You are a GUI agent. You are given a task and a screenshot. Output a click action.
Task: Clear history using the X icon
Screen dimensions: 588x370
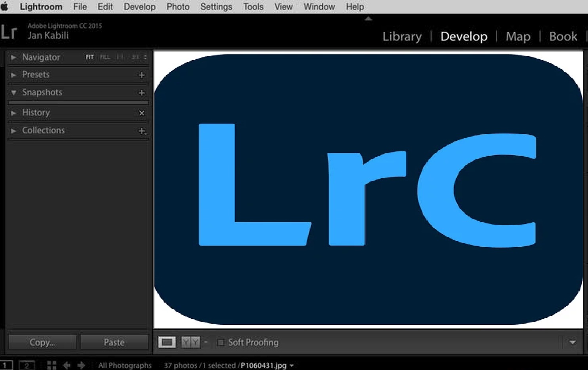(x=142, y=113)
